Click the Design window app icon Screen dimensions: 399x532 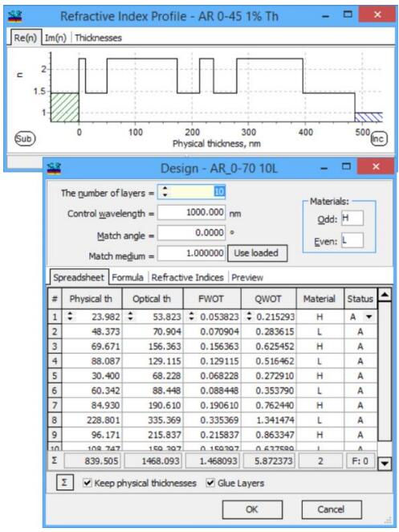[54, 168]
